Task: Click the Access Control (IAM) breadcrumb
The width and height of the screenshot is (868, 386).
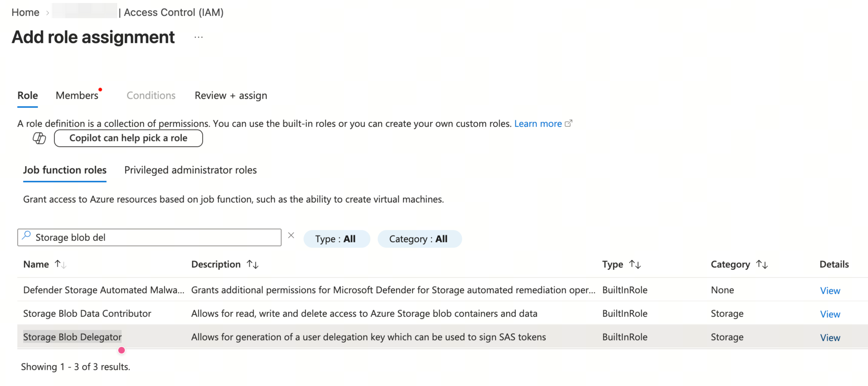Action: click(174, 12)
